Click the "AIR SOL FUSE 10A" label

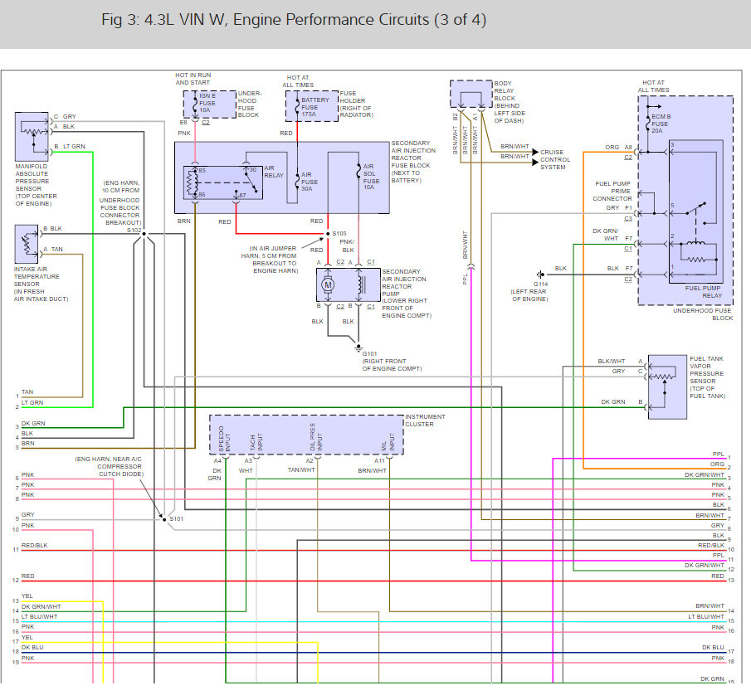[x=371, y=177]
